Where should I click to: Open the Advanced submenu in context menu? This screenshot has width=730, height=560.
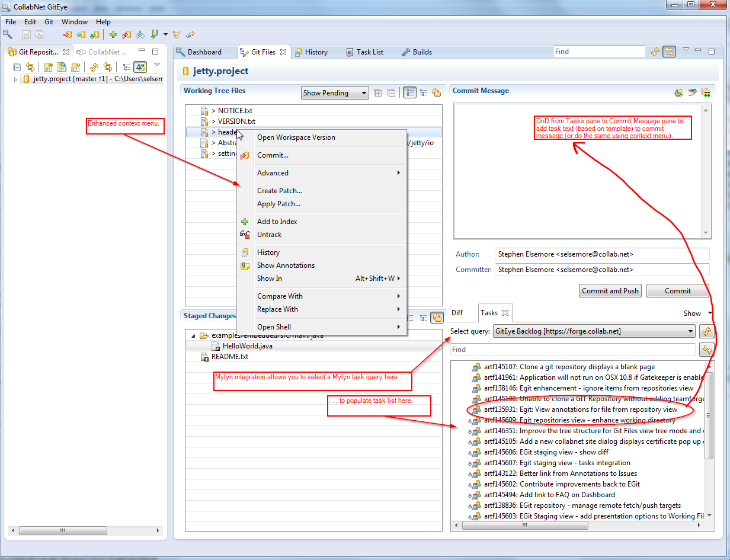[322, 173]
